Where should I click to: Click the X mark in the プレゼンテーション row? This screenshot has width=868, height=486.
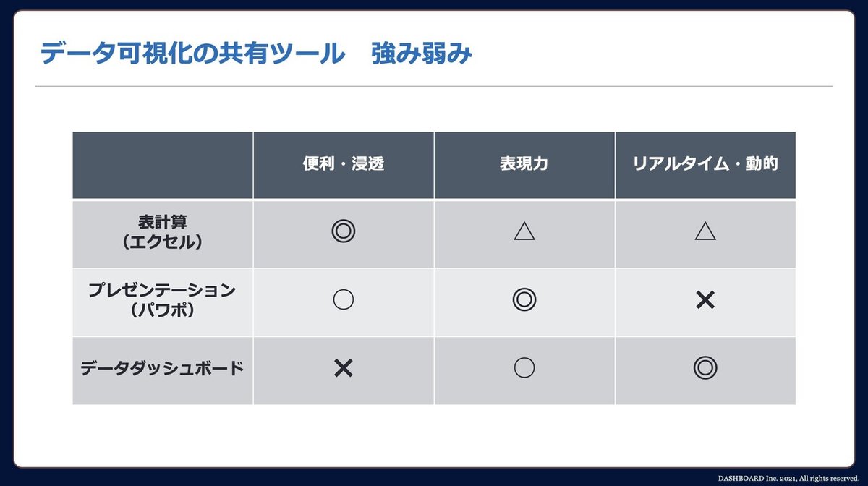(x=705, y=300)
